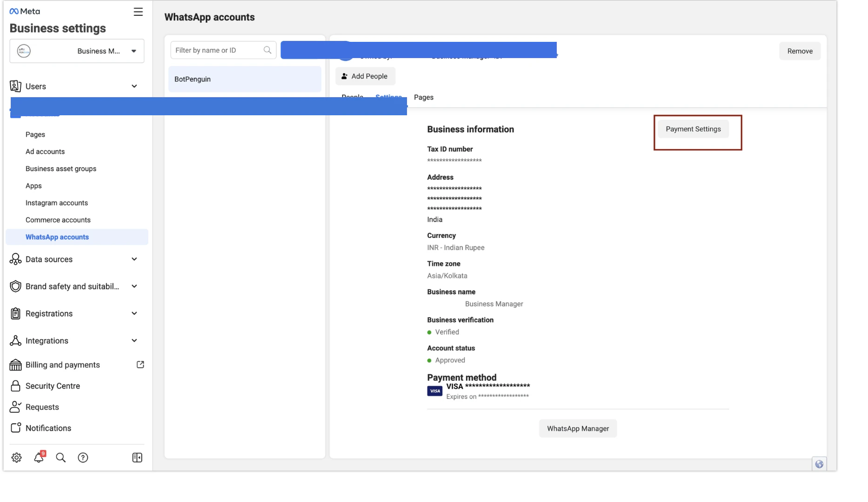Screen dimensions: 868x502
Task: Open Notifications in the sidebar
Action: pos(48,428)
